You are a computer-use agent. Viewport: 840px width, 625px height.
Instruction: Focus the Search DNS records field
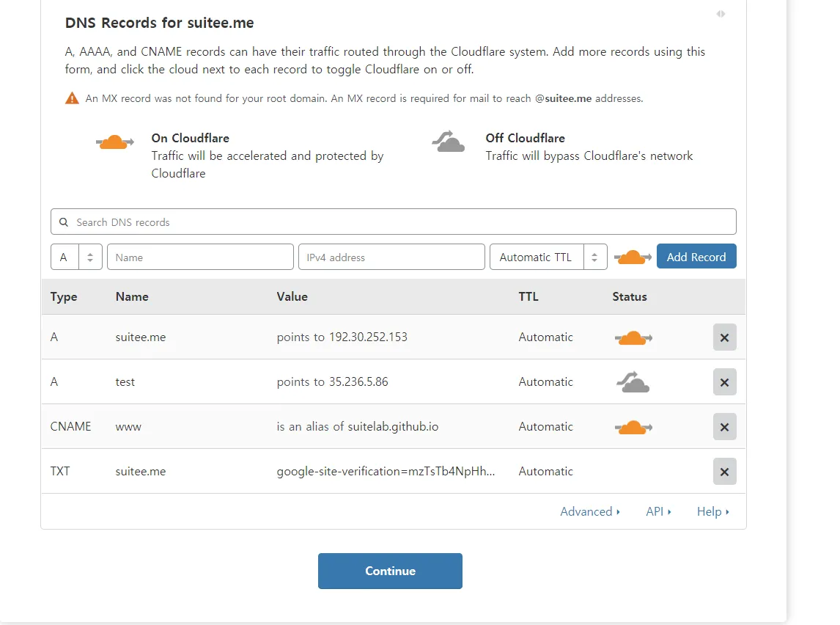point(393,222)
